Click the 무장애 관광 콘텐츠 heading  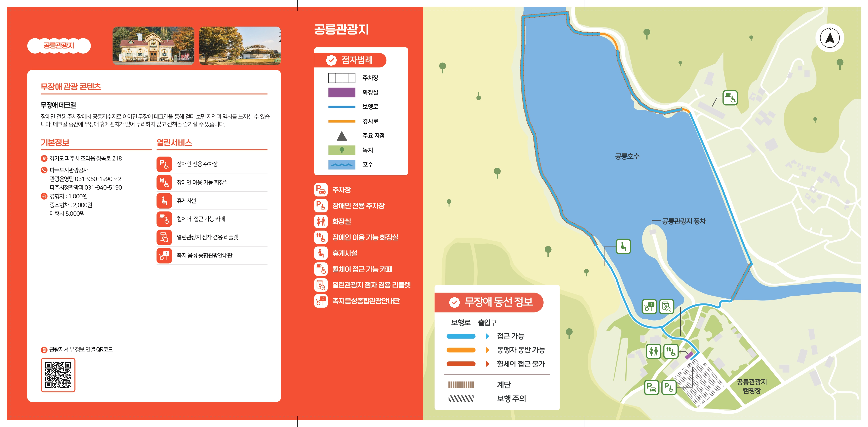pyautogui.click(x=71, y=87)
